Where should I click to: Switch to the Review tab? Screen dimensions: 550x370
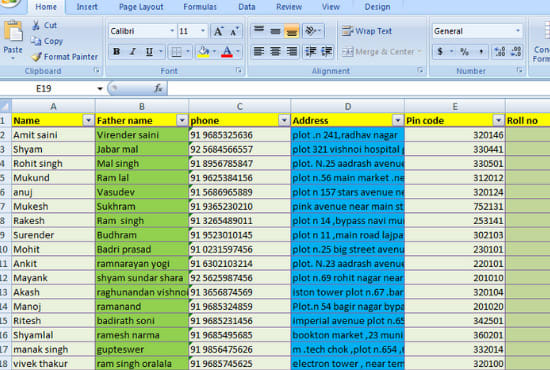[x=289, y=7]
